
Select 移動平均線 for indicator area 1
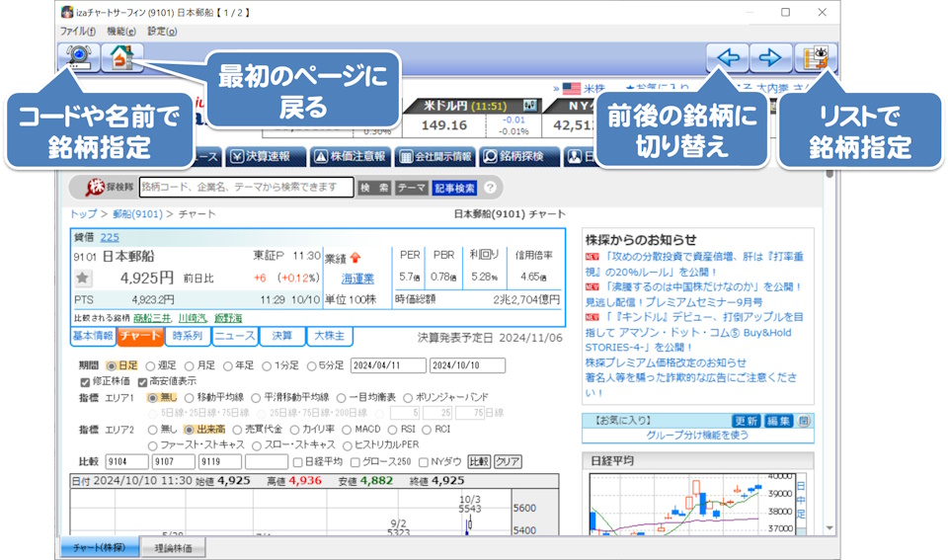pyautogui.click(x=190, y=398)
